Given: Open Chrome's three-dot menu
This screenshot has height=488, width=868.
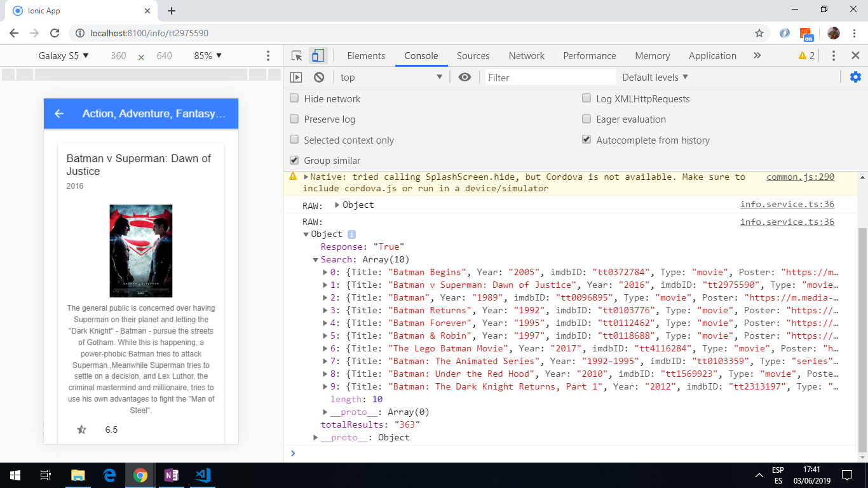Looking at the screenshot, I should click(855, 33).
